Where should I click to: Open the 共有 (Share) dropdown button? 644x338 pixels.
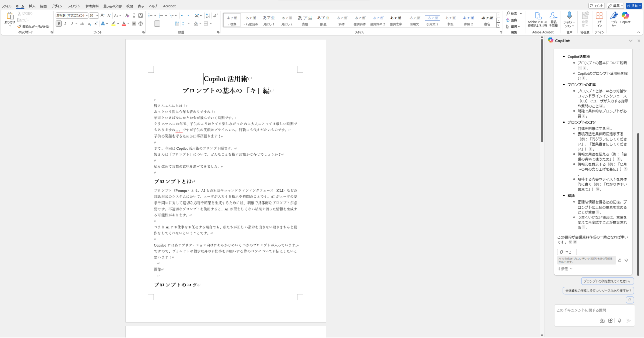634,6
